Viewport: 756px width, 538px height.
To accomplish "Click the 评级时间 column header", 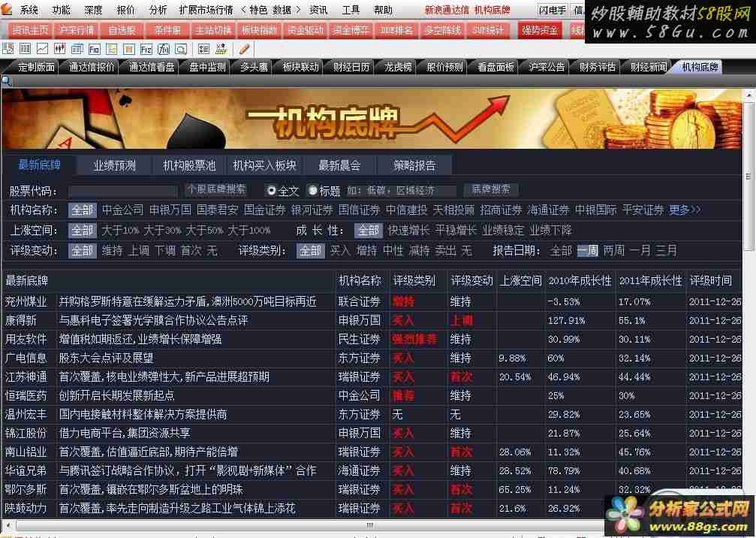I will 711,281.
